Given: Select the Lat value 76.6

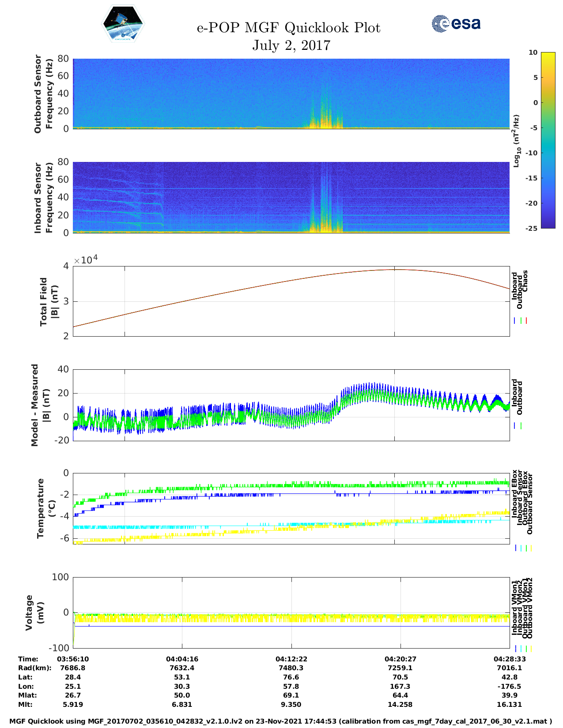Looking at the screenshot, I should pos(291,677).
